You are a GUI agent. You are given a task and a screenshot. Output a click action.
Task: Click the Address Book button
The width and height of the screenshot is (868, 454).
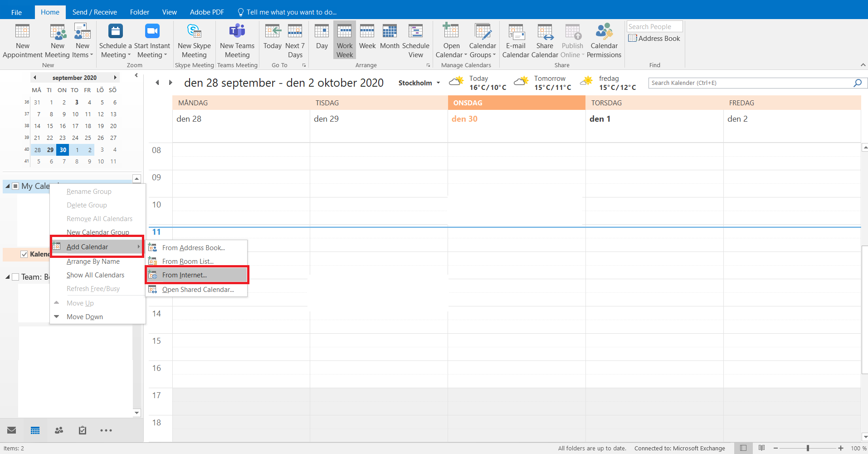[654, 39]
